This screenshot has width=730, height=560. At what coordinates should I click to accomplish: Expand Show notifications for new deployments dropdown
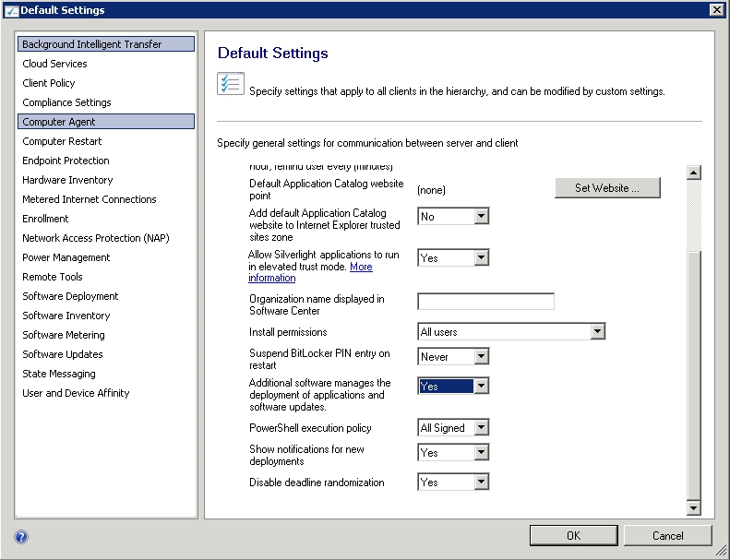481,453
